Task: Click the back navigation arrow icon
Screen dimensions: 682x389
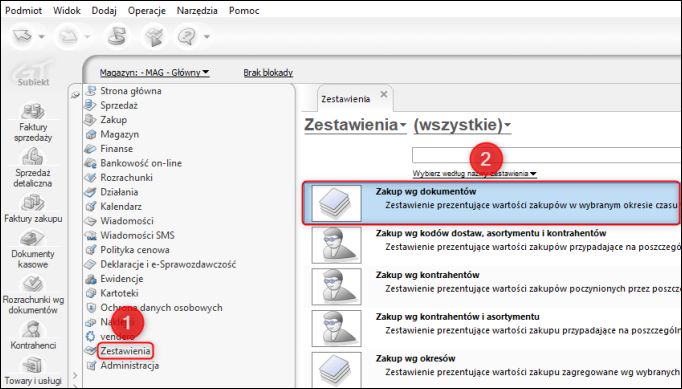Action: tap(23, 37)
